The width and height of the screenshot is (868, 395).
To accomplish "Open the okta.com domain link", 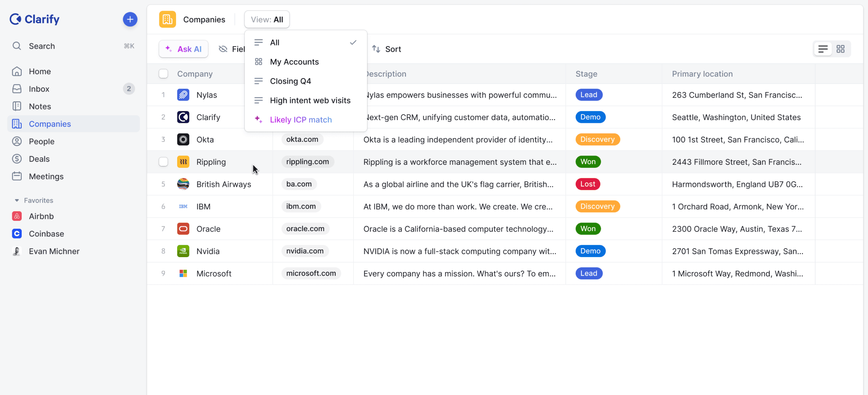I will click(302, 139).
